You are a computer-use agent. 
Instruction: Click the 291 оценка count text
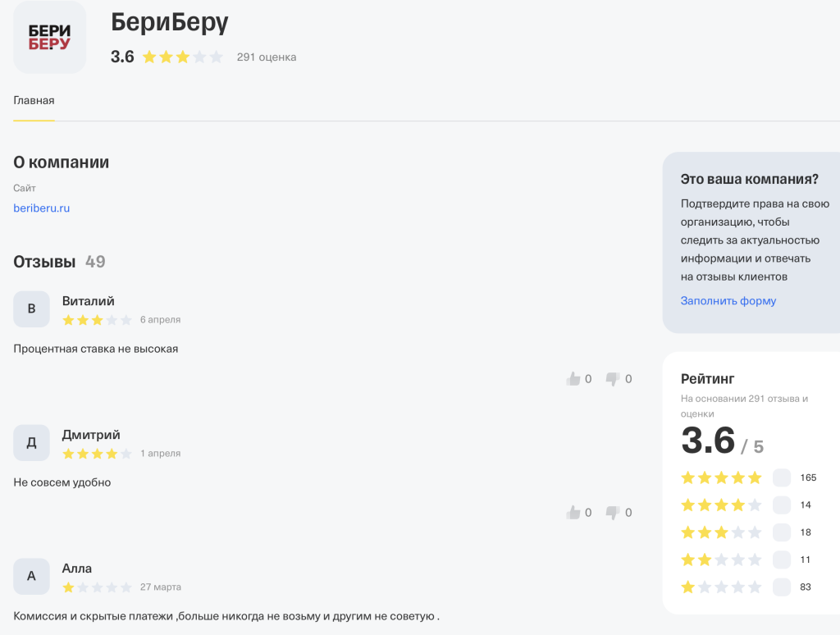click(267, 57)
